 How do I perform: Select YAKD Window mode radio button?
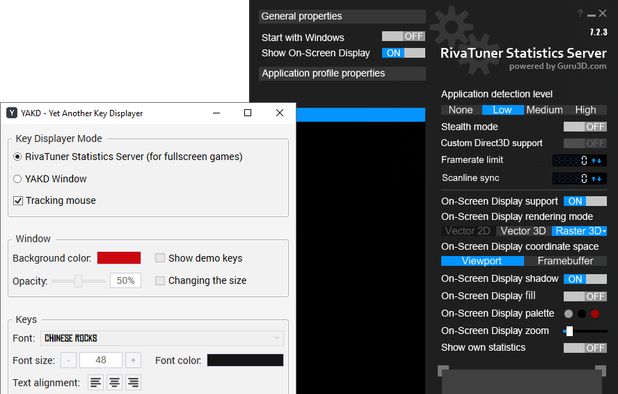17,179
